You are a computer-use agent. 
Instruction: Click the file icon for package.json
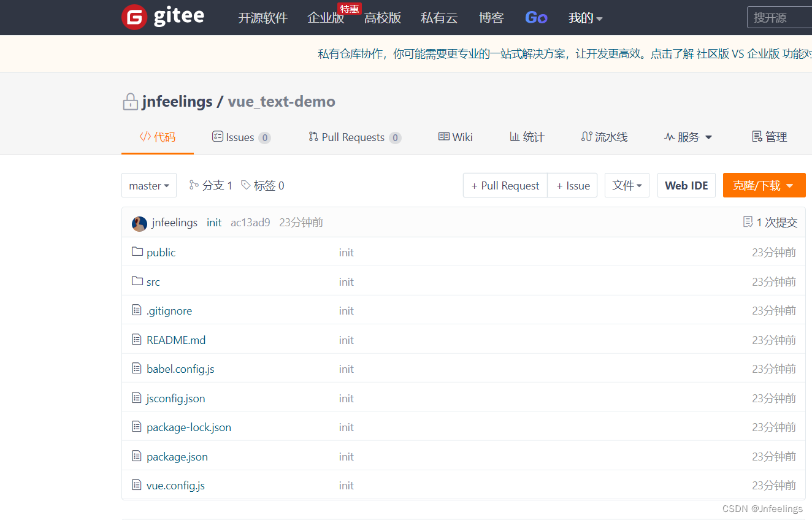coord(137,456)
